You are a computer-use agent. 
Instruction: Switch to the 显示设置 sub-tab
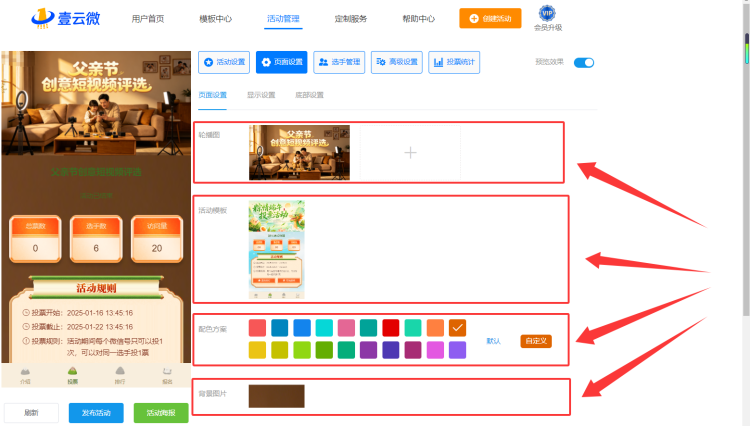coord(261,95)
